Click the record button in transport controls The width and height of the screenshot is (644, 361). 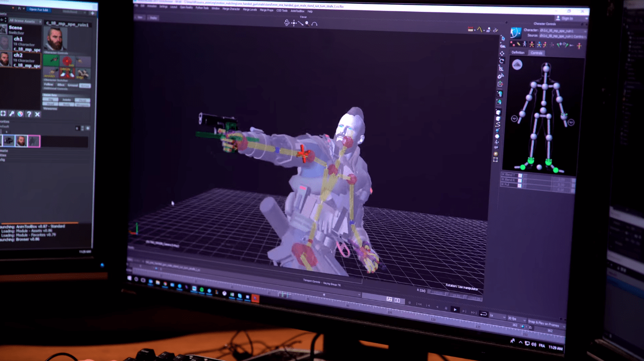(409, 302)
